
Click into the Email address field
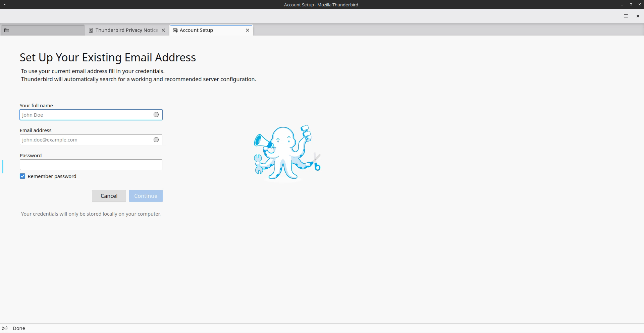point(86,140)
